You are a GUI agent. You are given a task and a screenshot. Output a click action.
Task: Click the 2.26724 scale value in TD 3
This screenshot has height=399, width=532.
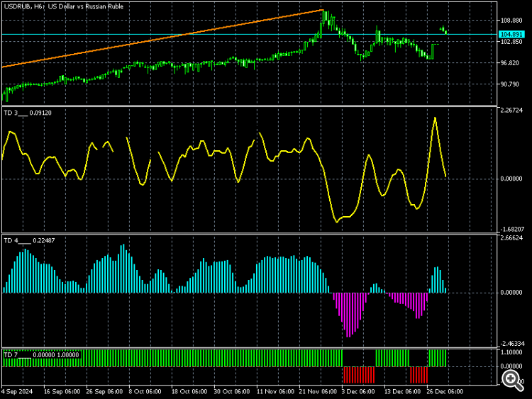511,110
